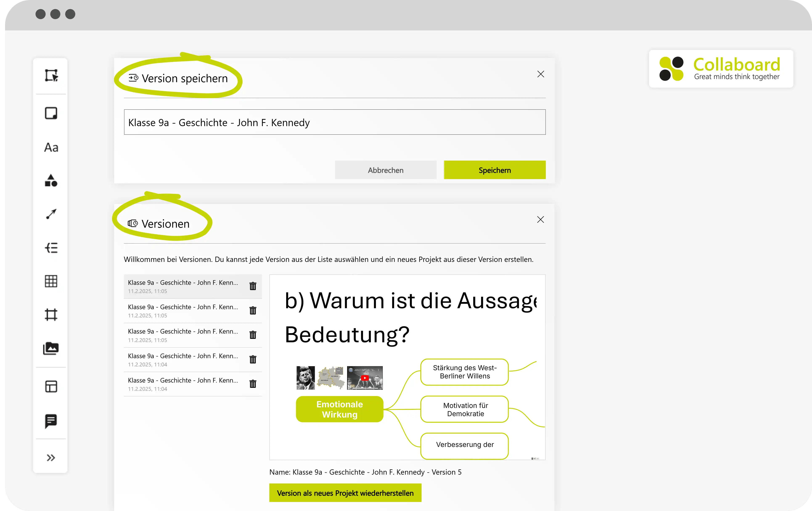Click Speichern to save the version

tap(494, 170)
